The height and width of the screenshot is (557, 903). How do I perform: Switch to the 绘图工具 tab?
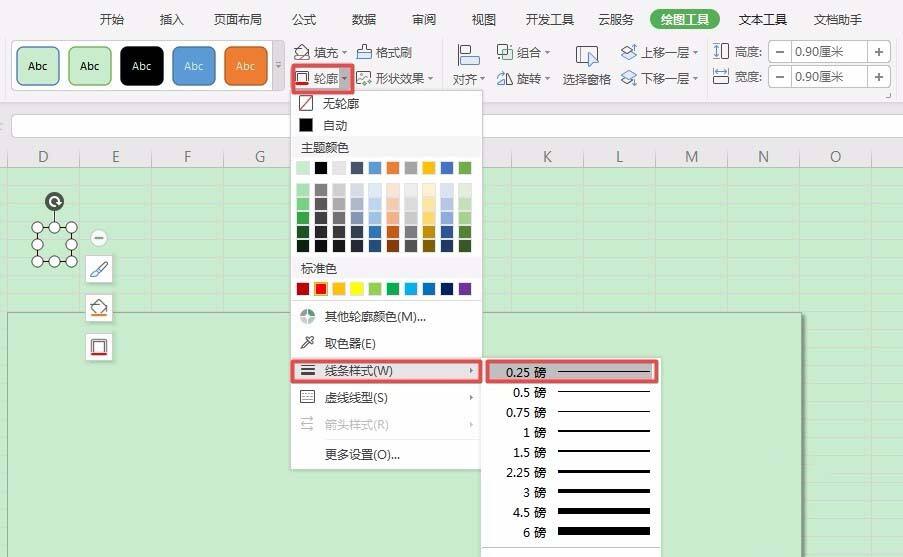click(685, 20)
